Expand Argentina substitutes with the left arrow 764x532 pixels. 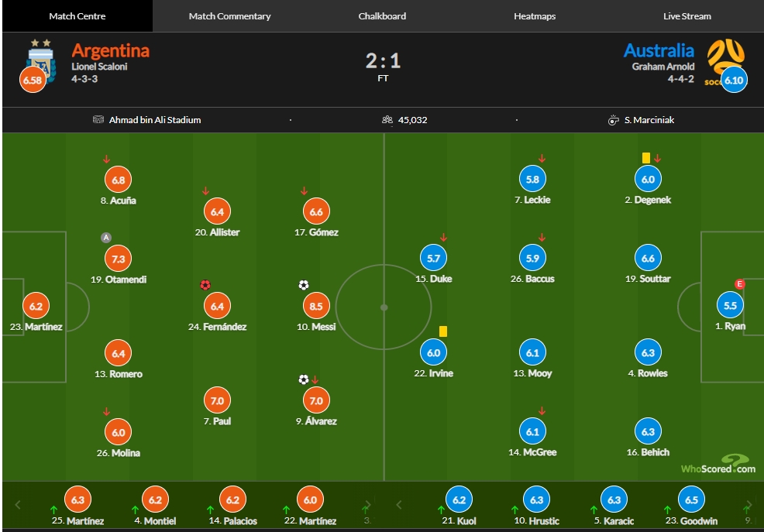click(x=18, y=505)
